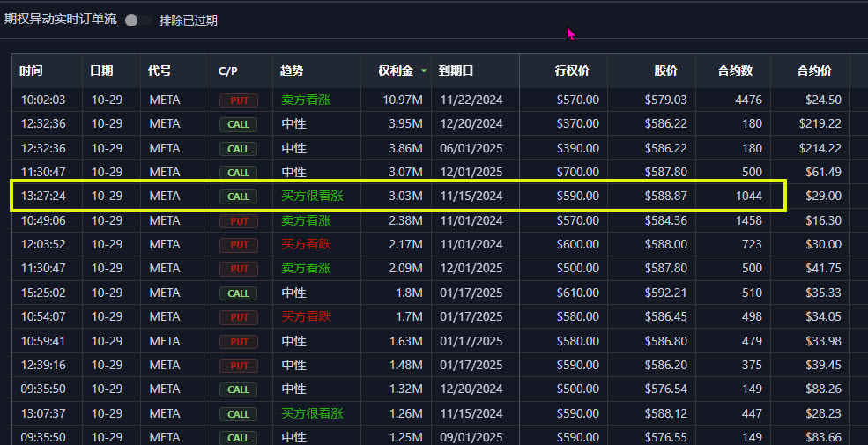
Task: Click 卖方看涨 trend in the 10.97M row
Action: point(306,100)
